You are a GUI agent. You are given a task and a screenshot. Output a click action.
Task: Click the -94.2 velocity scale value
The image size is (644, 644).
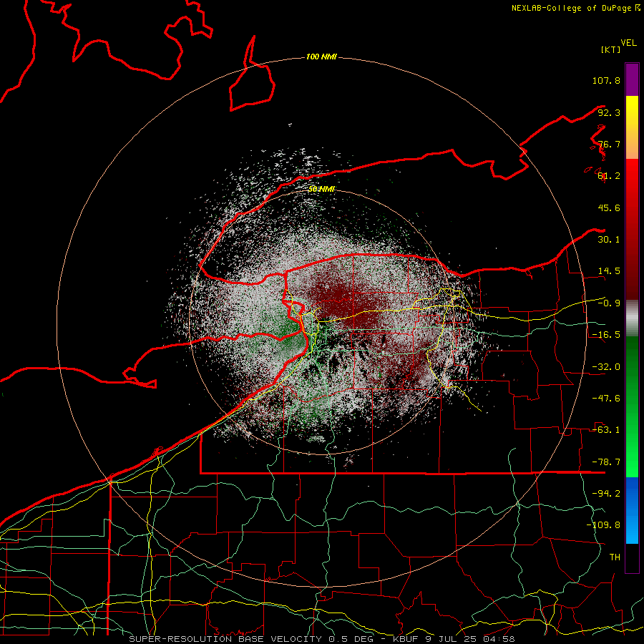[606, 494]
